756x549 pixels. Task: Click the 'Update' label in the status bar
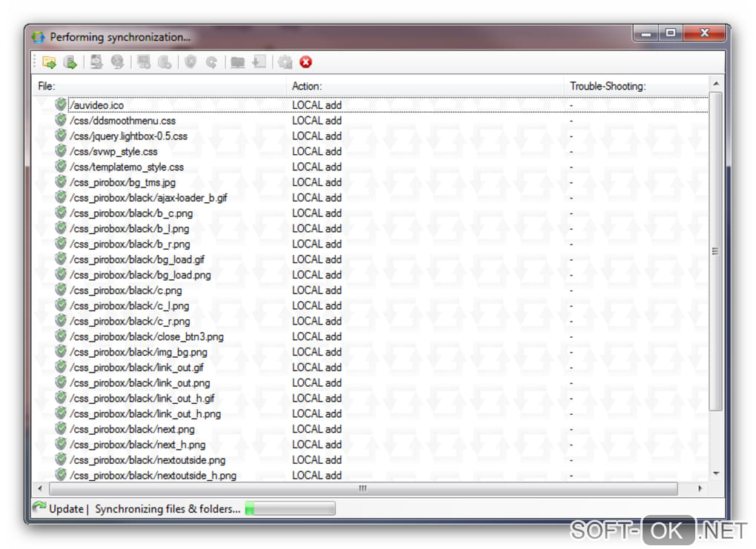point(66,509)
